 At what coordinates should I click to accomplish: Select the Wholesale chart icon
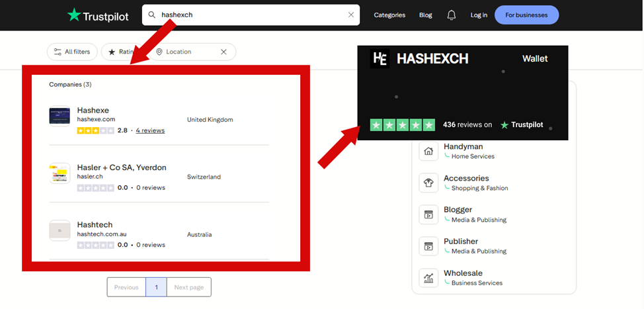[x=428, y=278]
